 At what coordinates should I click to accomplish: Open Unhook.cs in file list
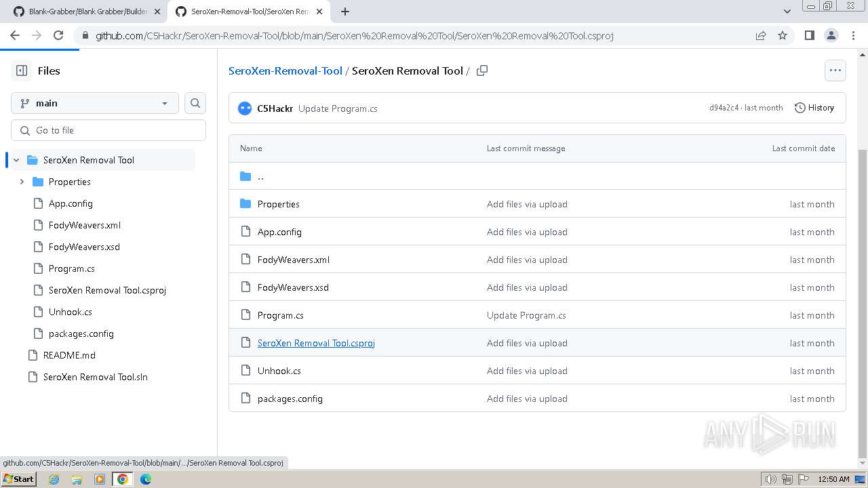coord(279,371)
